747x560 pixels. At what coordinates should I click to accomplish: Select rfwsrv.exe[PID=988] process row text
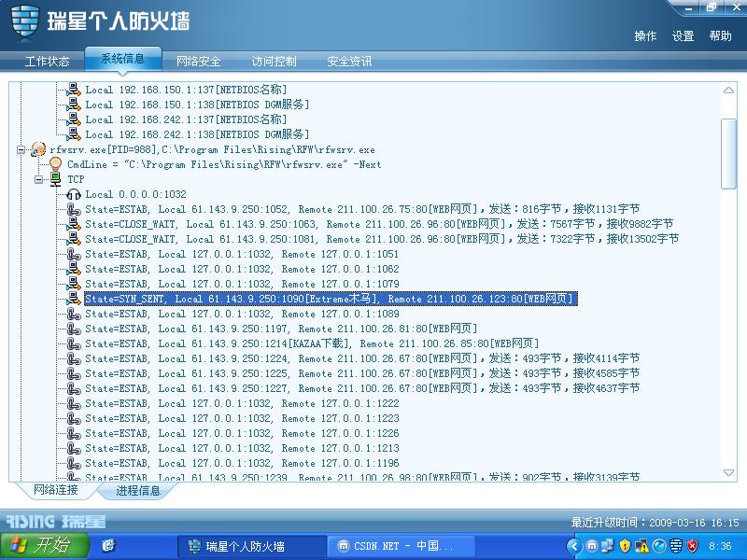pos(212,149)
